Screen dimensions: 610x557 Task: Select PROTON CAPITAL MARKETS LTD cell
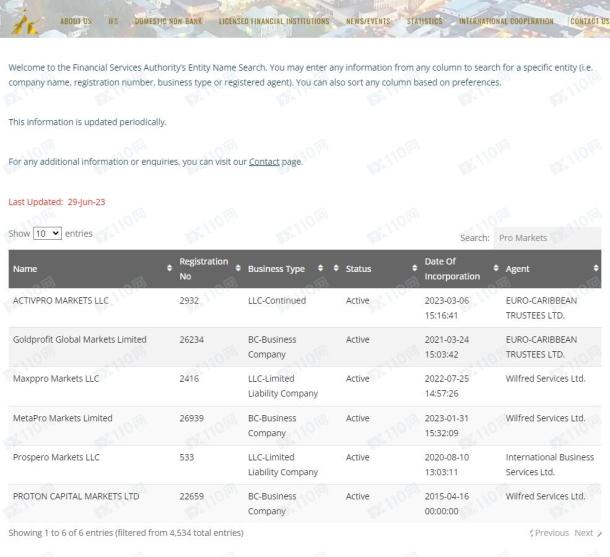coord(76,496)
